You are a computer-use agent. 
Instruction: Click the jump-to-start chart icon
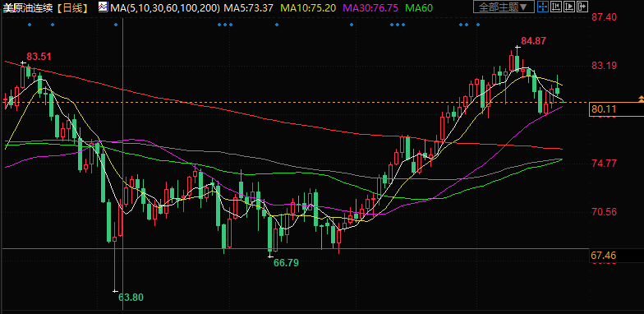click(556, 7)
